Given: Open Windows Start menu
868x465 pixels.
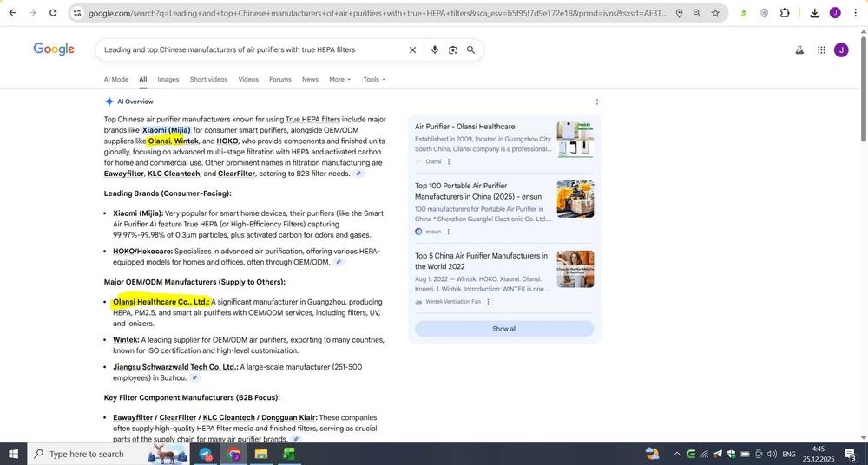Looking at the screenshot, I should tap(13, 454).
